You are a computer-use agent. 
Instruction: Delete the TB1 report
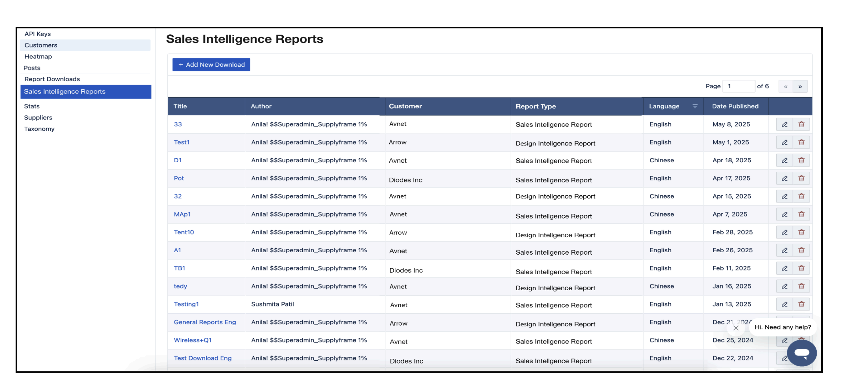click(x=801, y=268)
